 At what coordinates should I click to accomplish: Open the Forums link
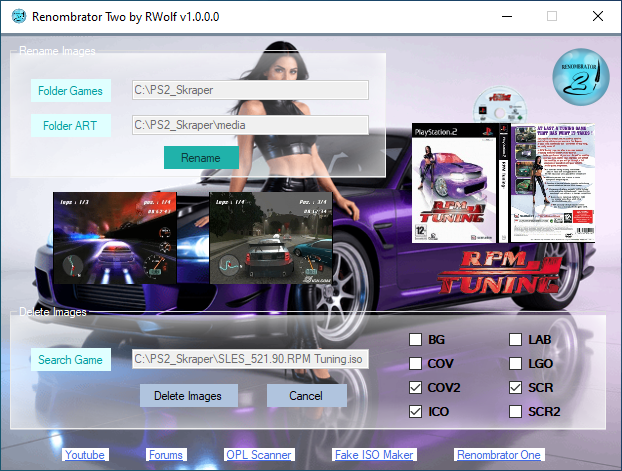pyautogui.click(x=166, y=455)
